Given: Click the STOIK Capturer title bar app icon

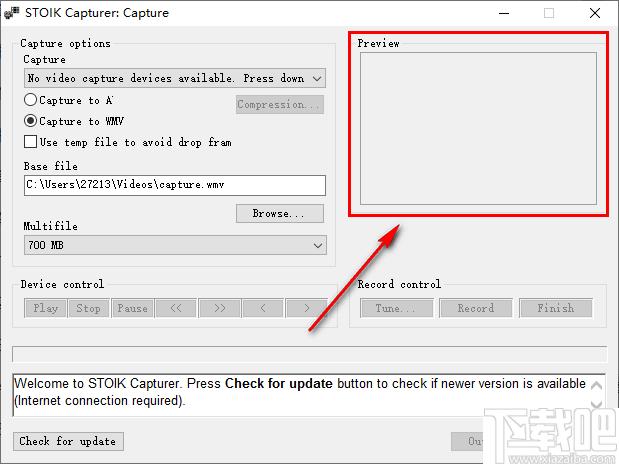Looking at the screenshot, I should pyautogui.click(x=11, y=13).
